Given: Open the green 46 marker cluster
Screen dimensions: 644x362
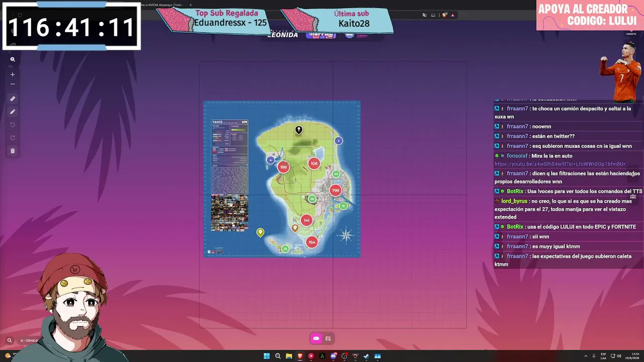Looking at the screenshot, I should point(312,199).
